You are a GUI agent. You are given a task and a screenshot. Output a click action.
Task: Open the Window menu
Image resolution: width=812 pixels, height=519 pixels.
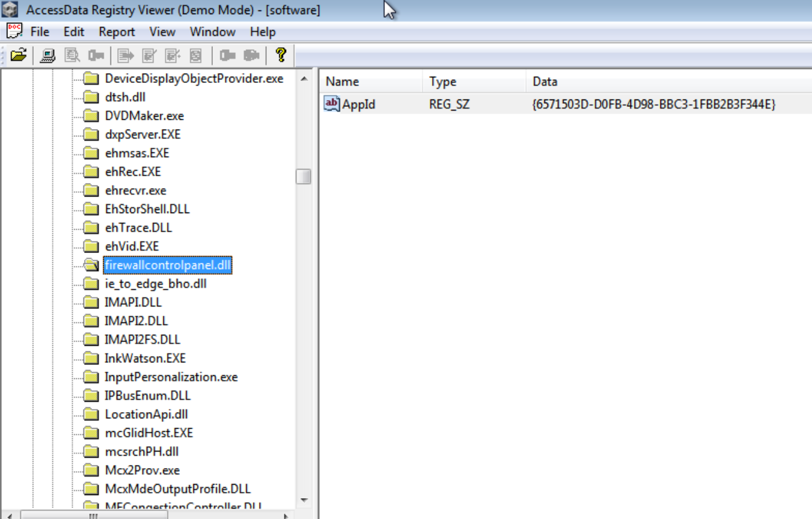pyautogui.click(x=212, y=32)
